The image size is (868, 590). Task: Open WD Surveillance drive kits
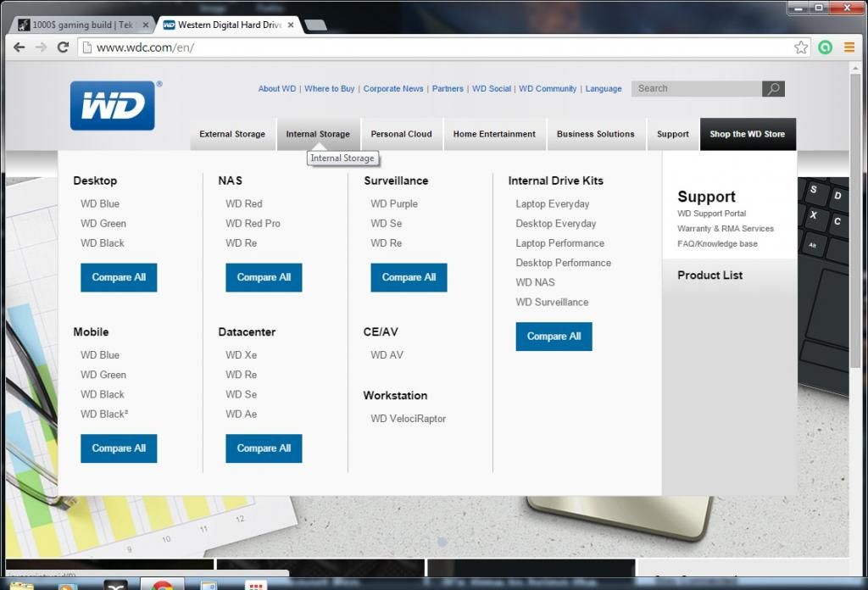[552, 302]
